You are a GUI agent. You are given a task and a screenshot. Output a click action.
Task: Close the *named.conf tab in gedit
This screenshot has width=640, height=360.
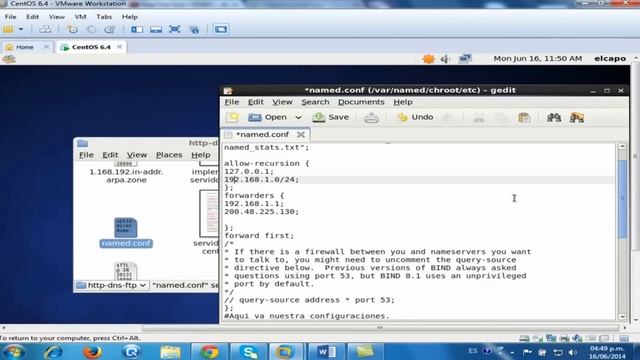[301, 134]
